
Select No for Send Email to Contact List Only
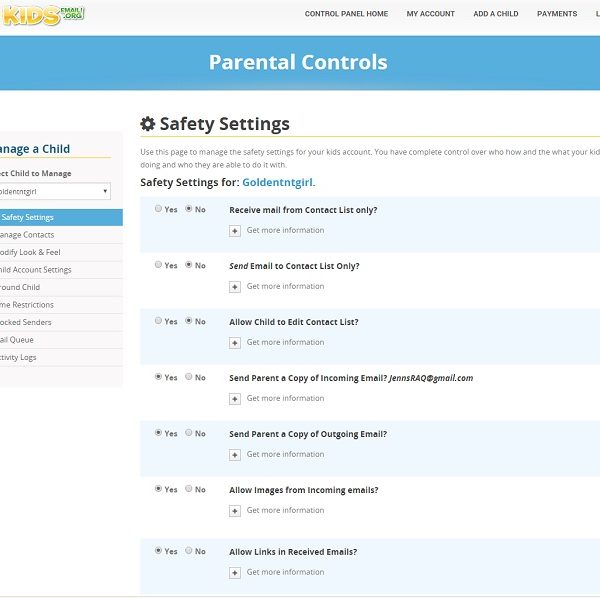[189, 264]
